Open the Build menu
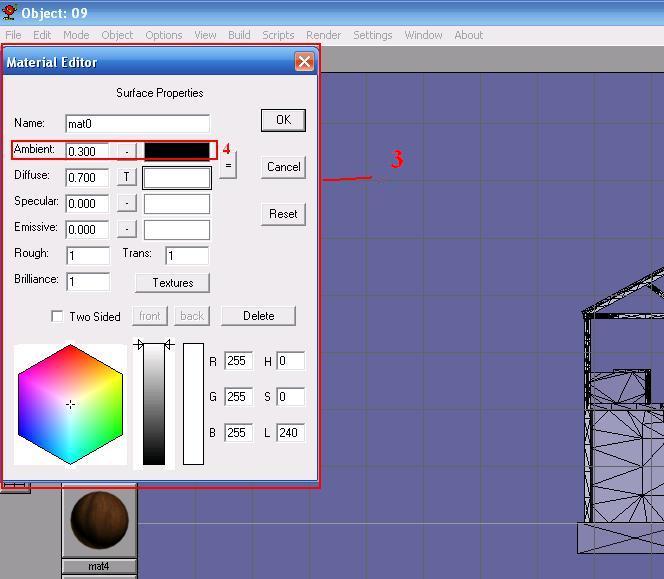The image size is (664, 579). coord(239,35)
